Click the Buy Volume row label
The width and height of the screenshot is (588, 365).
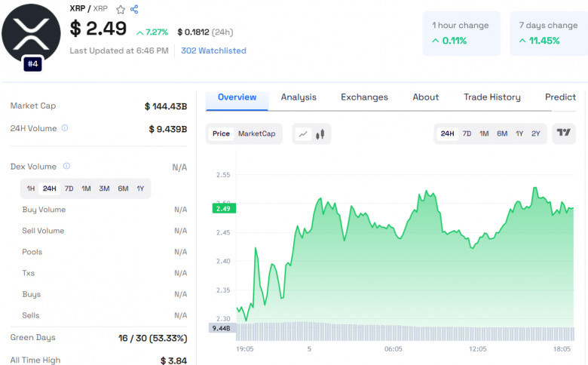click(44, 210)
